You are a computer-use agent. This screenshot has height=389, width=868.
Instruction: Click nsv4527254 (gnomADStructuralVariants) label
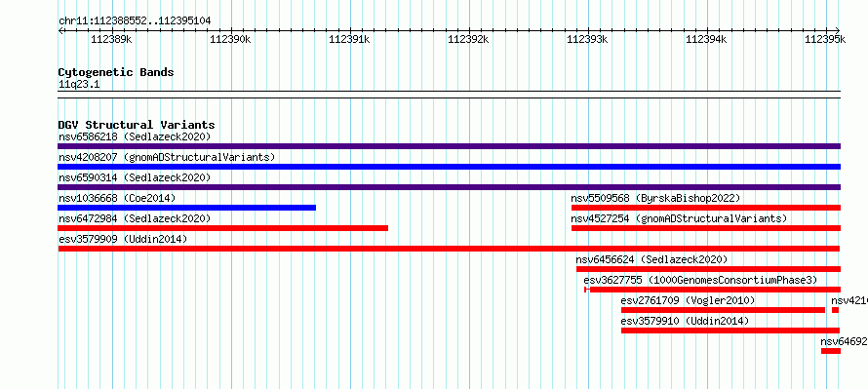tap(679, 218)
